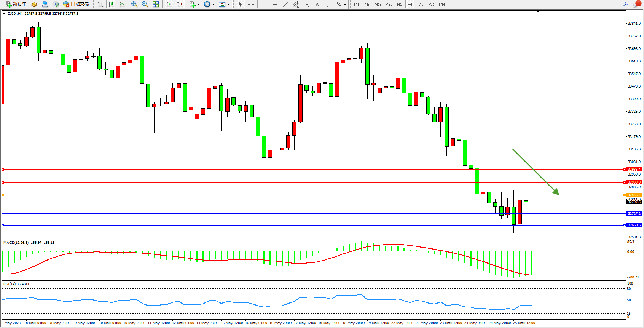
Task: Open the periodicity clock dropdown arrow
Action: tap(214, 5)
